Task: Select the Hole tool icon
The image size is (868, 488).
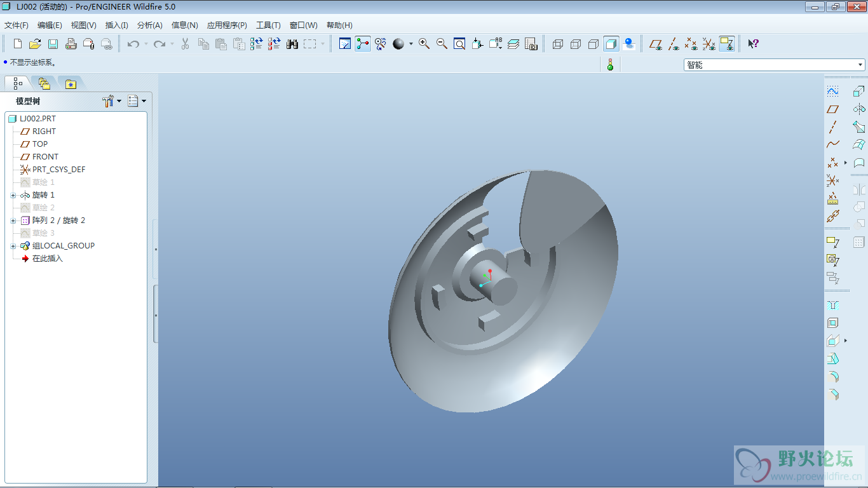Action: pos(832,305)
